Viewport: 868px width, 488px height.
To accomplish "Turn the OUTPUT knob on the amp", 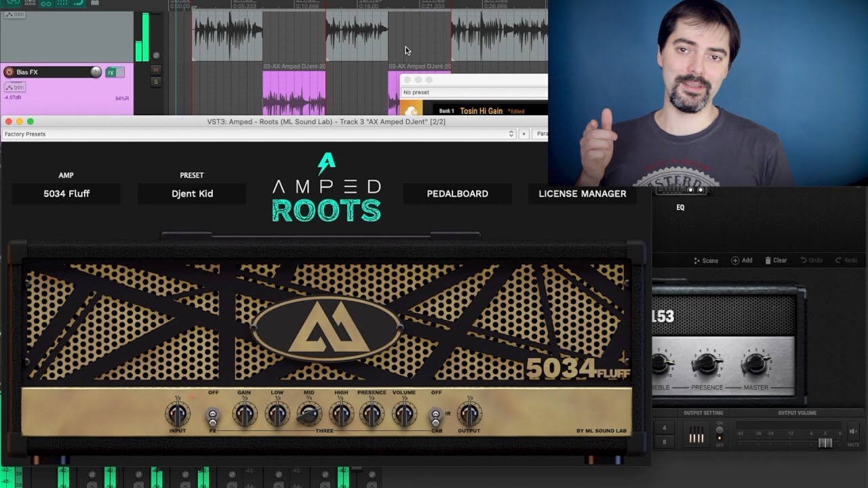I will click(469, 413).
